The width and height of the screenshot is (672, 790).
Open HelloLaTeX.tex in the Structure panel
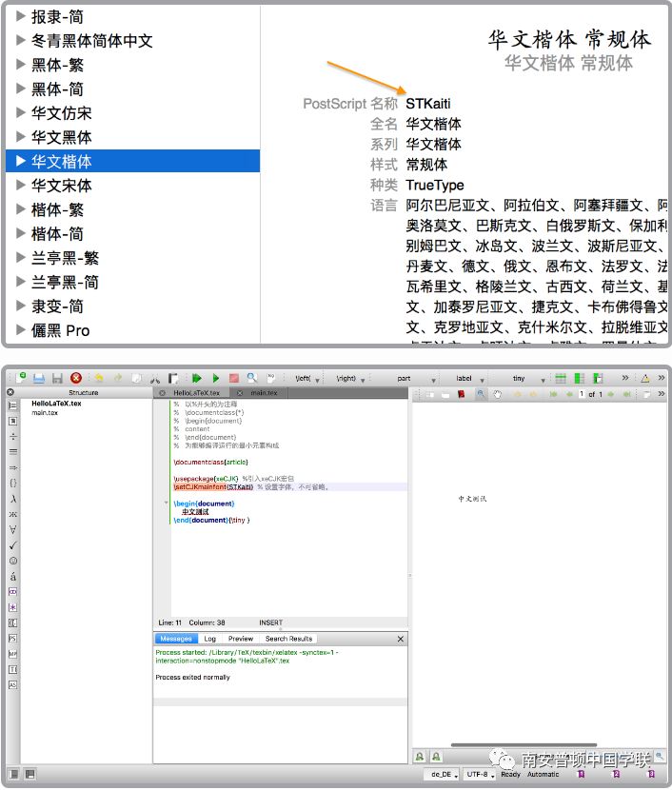56,404
